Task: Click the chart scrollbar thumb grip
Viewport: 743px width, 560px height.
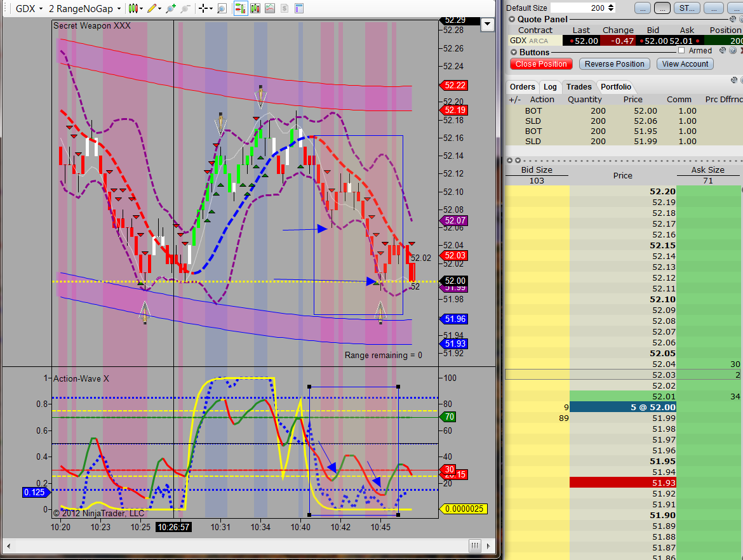Action: pos(475,546)
